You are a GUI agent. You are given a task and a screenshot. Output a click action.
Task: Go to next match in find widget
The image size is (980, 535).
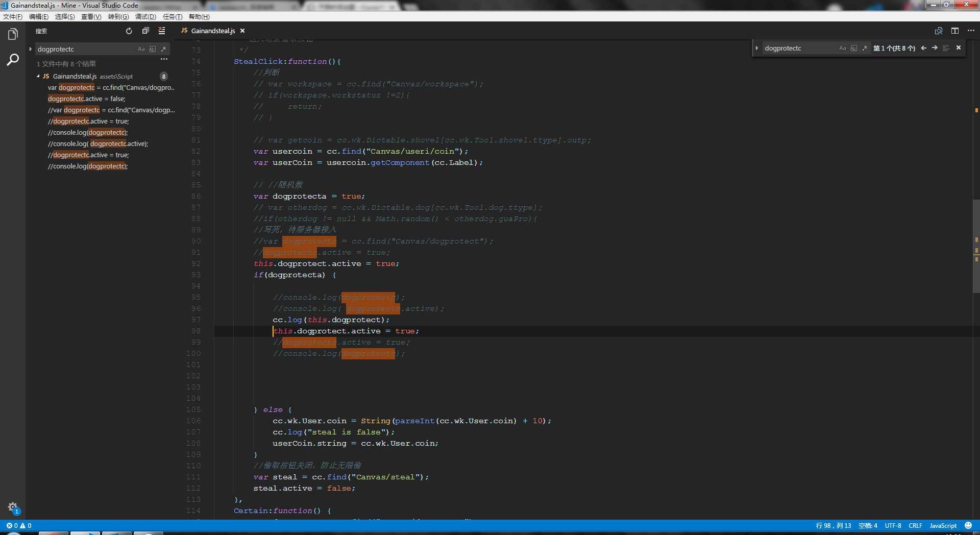935,48
